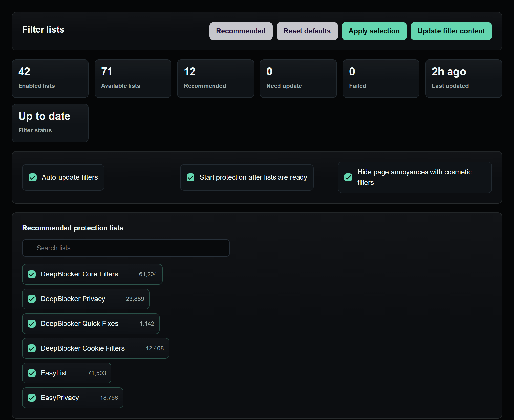Apply selection of filter lists
Image resolution: width=514 pixels, height=420 pixels.
374,31
